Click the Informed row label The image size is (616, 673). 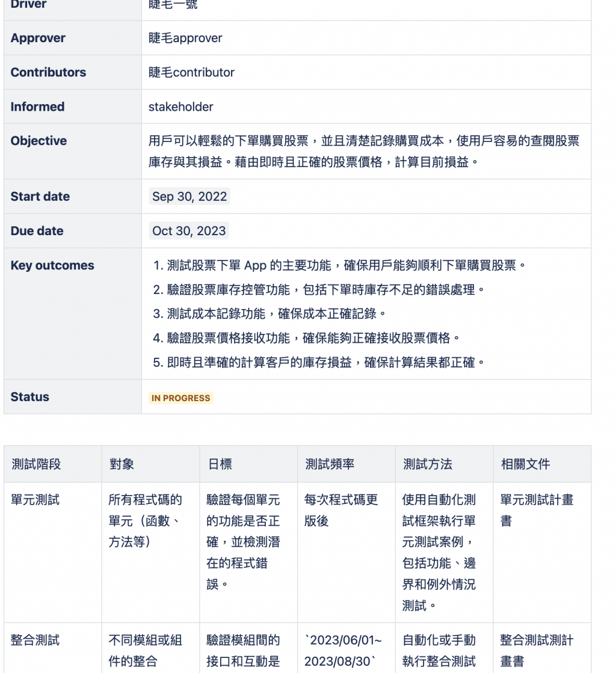37,106
